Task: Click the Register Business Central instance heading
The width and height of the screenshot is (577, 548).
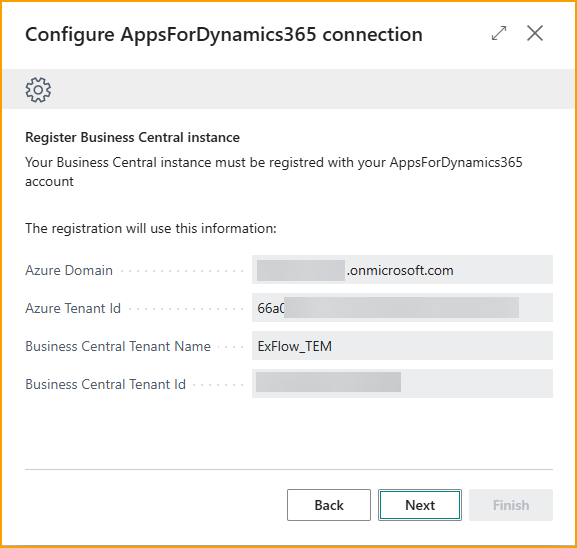Action: tap(132, 137)
